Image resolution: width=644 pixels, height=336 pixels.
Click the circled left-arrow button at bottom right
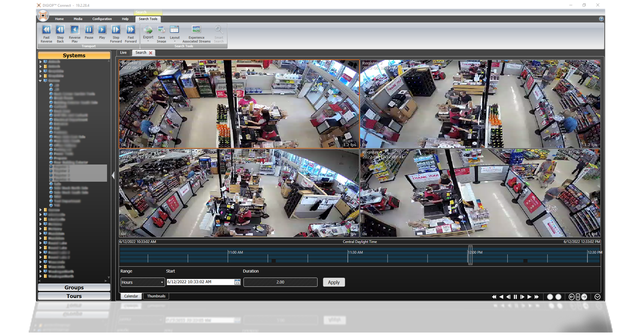[x=571, y=297]
